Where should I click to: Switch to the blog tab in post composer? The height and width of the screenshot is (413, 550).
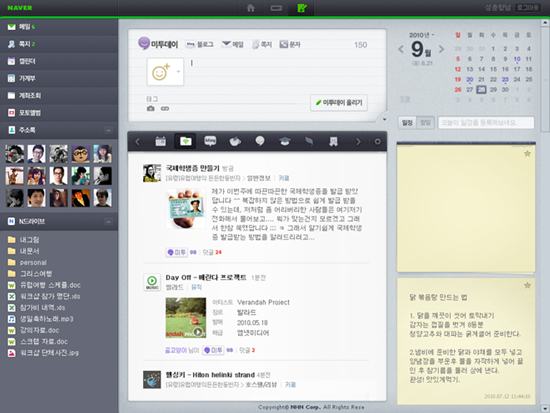click(200, 45)
